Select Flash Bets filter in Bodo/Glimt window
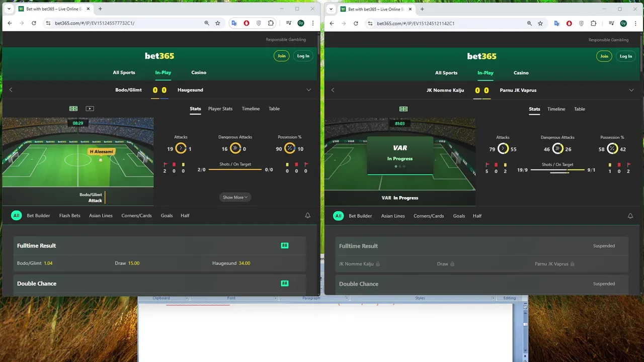Screen dimensions: 644x362 pyautogui.click(x=69, y=216)
